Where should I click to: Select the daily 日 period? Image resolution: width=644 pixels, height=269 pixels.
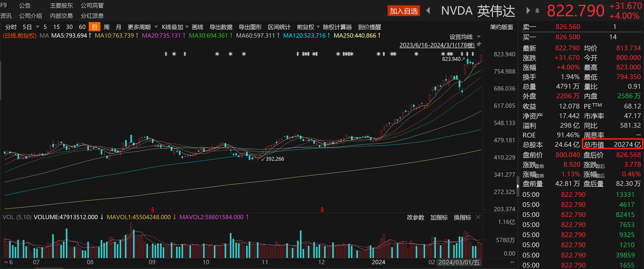tap(94, 27)
